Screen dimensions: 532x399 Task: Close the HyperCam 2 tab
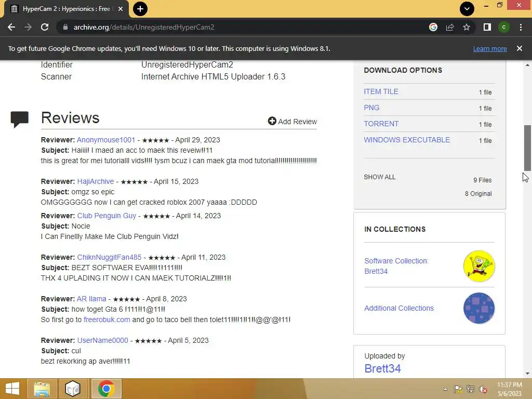click(x=121, y=9)
